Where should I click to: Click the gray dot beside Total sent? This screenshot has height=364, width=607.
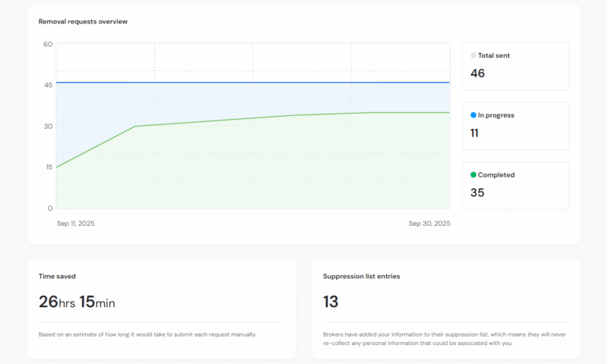coord(473,55)
